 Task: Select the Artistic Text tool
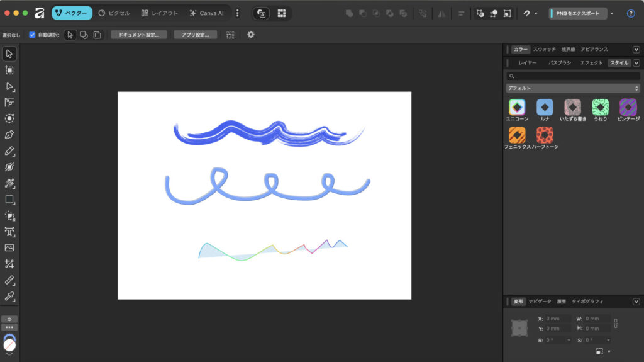point(9,232)
